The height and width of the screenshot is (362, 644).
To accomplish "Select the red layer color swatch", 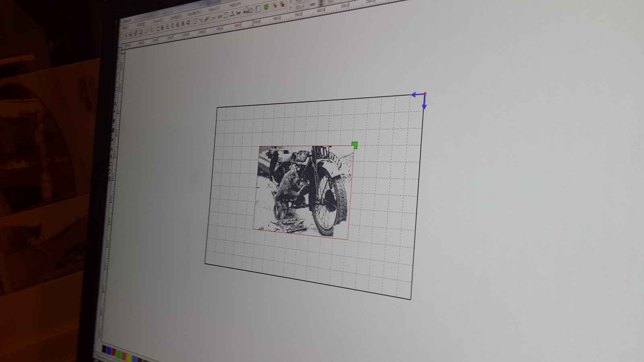I will click(x=114, y=352).
